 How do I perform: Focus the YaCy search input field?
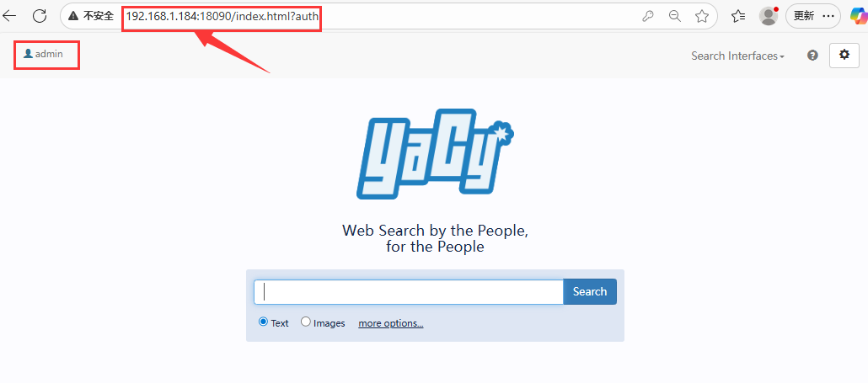409,292
